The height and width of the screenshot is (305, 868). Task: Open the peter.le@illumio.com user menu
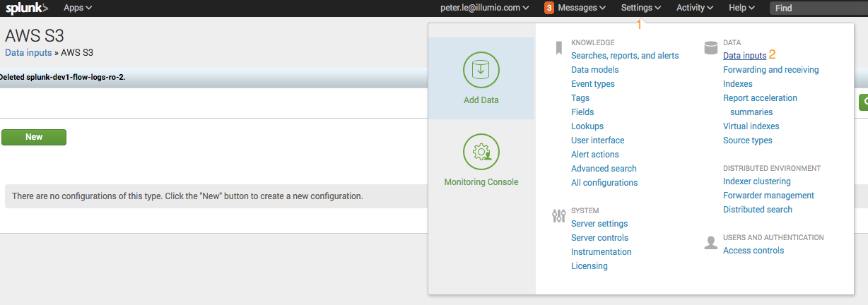click(484, 8)
